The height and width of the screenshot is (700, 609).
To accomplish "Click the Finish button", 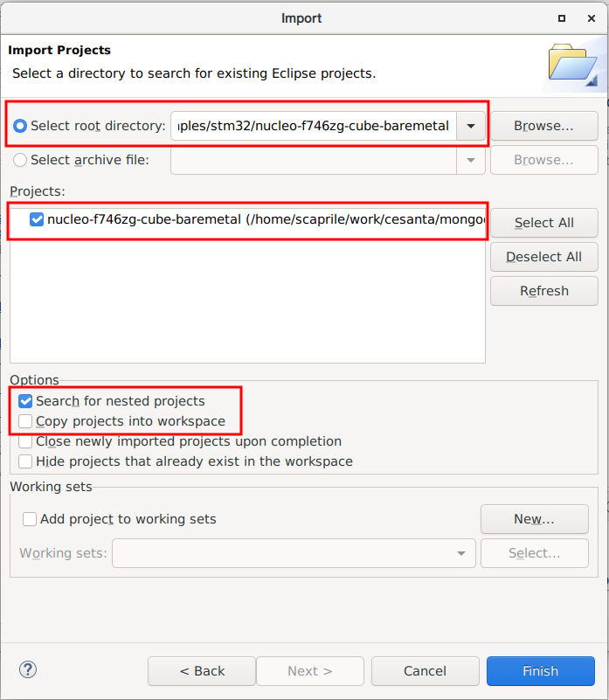I will tap(540, 671).
